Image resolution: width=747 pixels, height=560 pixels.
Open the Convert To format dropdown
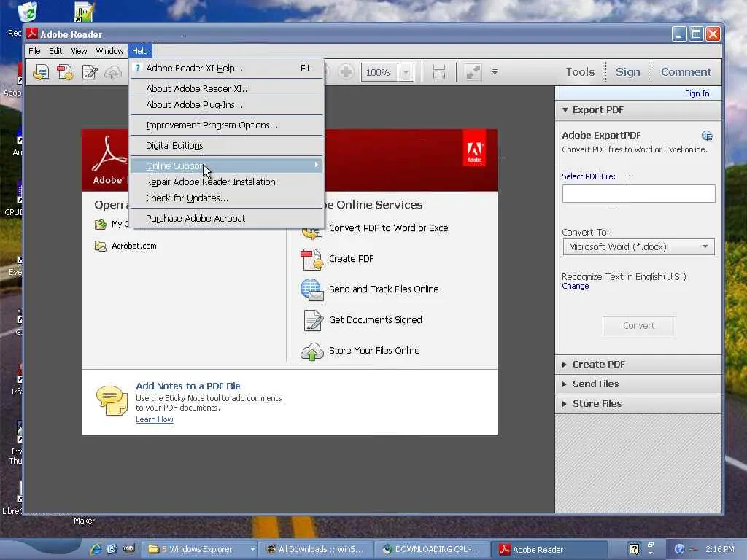tap(638, 246)
